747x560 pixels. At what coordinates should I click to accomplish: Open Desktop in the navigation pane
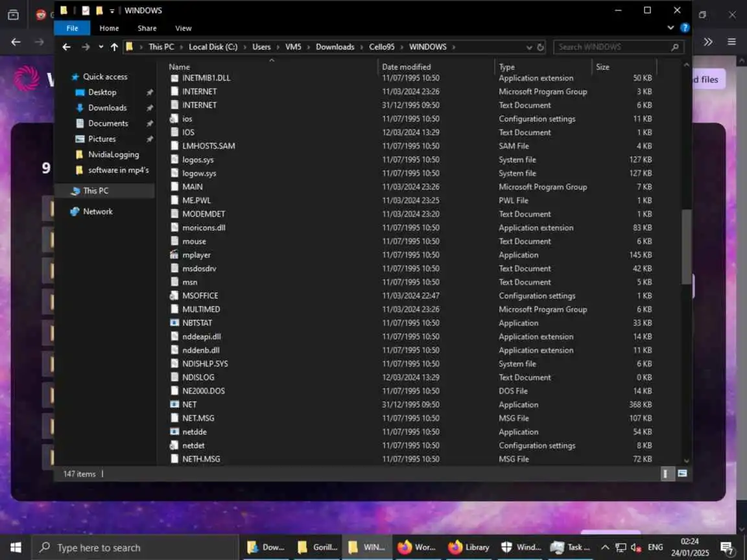(102, 93)
